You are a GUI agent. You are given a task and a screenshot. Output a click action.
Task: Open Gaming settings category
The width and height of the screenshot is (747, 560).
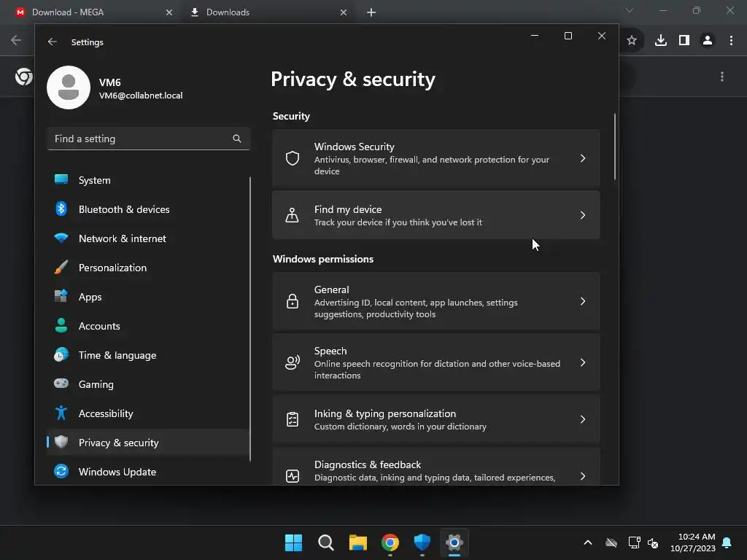click(x=147, y=384)
